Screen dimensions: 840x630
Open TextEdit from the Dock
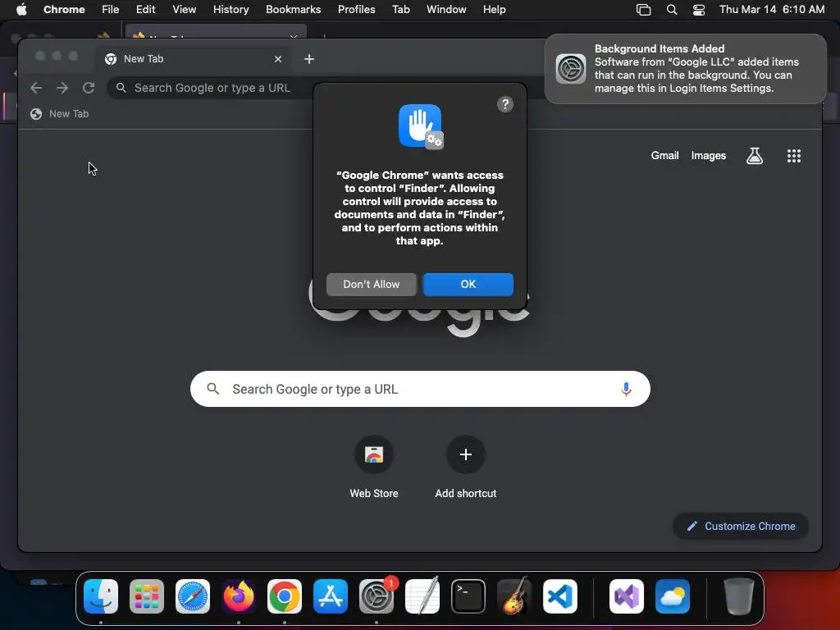[422, 596]
